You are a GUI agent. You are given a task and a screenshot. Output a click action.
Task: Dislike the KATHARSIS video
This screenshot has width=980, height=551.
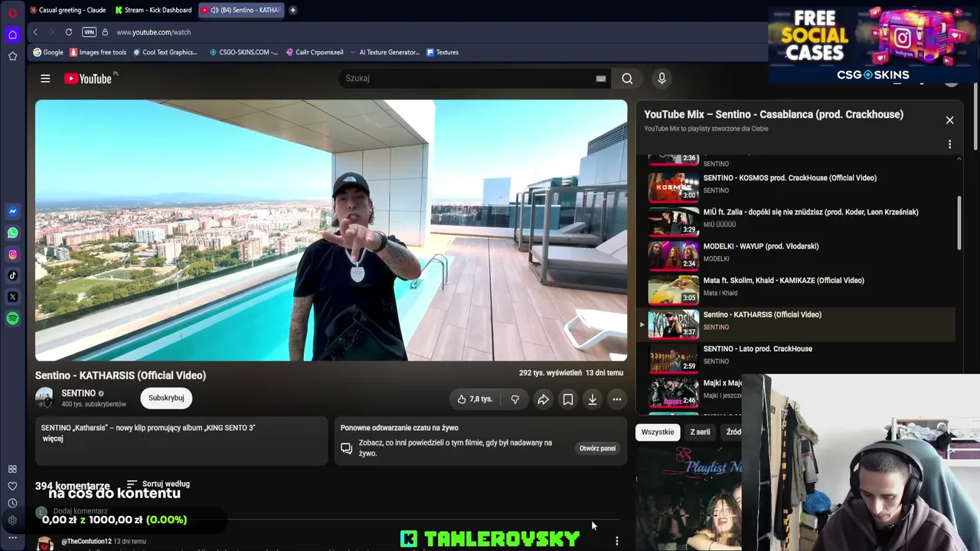point(515,399)
